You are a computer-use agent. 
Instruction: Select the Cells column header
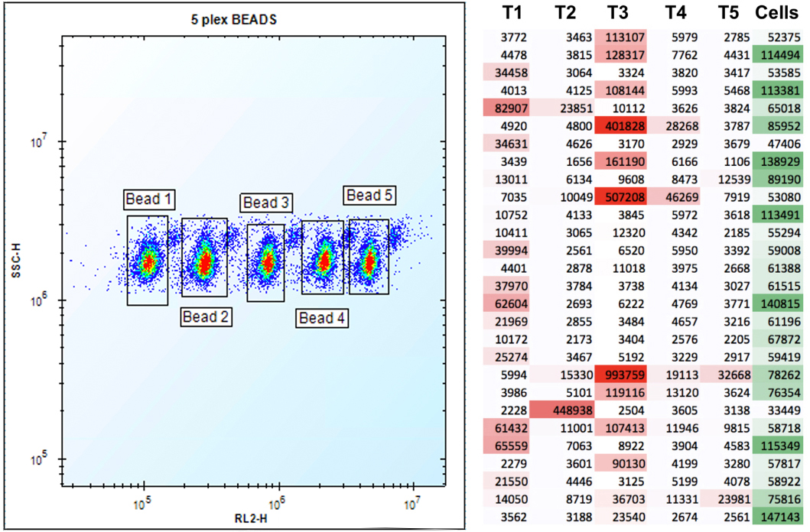pos(779,12)
